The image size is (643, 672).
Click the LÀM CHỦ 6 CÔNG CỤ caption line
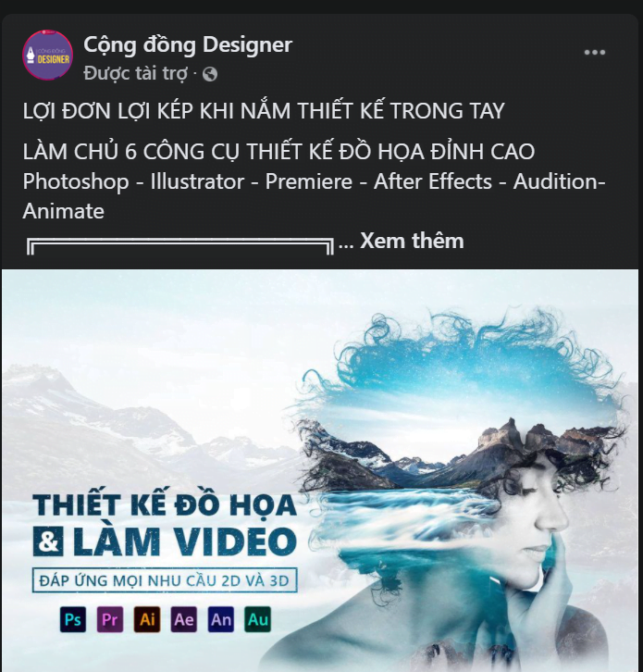(278, 152)
